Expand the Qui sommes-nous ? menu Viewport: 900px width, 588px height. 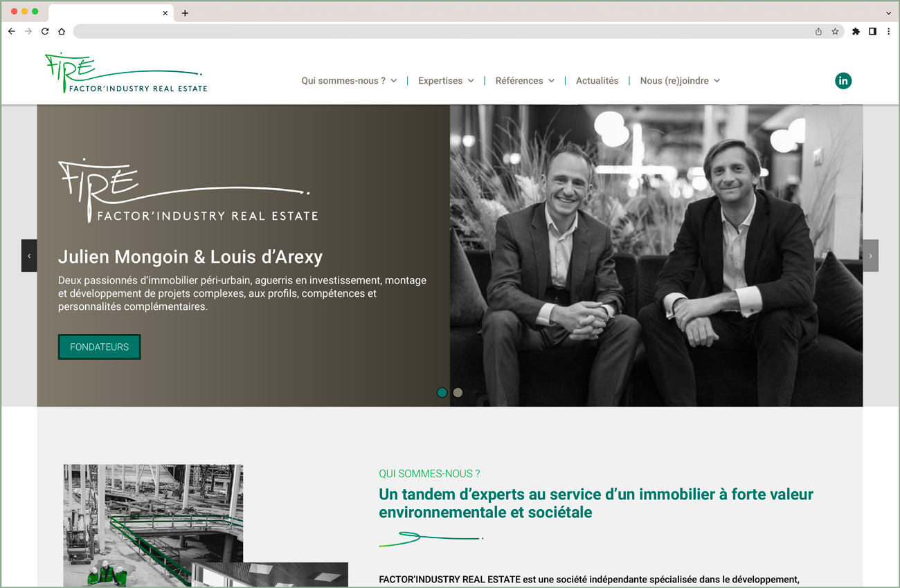tap(349, 81)
